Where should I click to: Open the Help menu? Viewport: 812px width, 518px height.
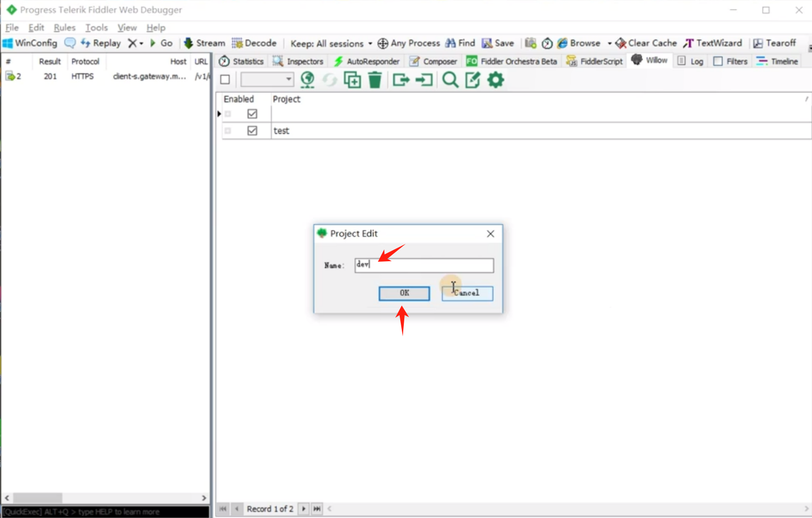tap(156, 28)
